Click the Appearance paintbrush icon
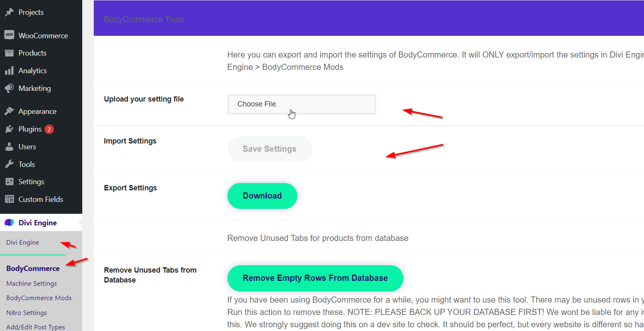644x331 pixels. [9, 111]
